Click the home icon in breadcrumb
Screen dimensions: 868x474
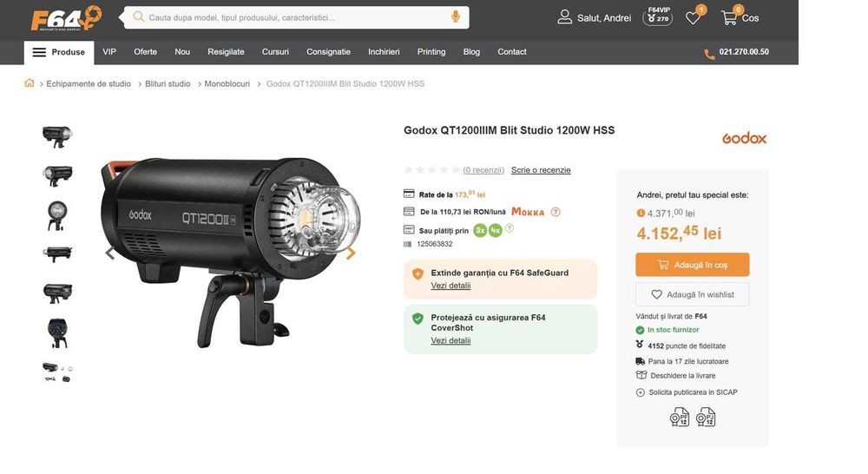pos(30,83)
